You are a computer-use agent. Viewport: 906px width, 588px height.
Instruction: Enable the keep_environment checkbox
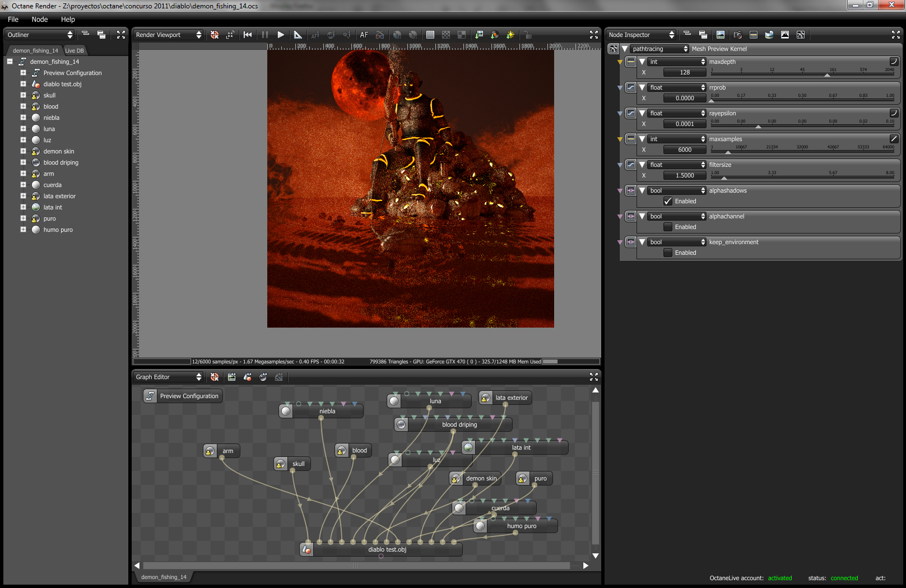click(668, 253)
